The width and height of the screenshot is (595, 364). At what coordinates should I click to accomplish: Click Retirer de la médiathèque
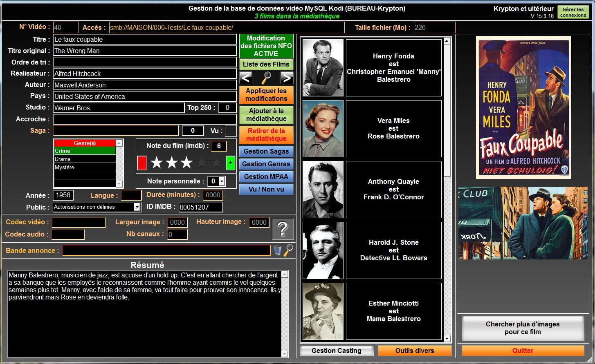click(266, 135)
